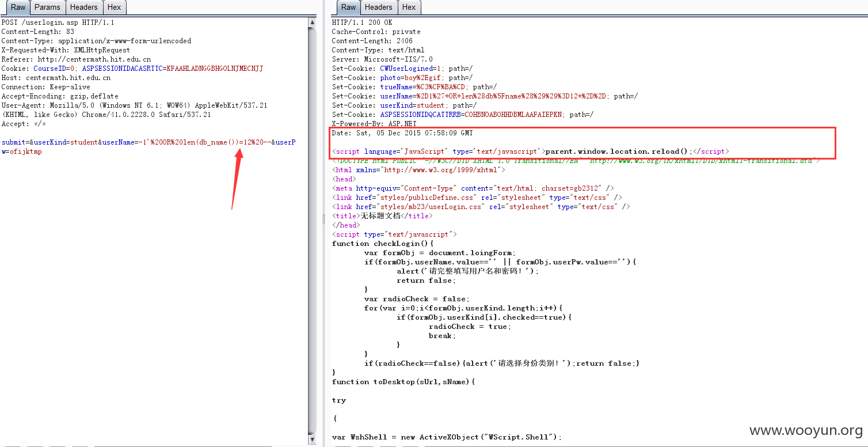Open the response Headers tab
Image resolution: width=868 pixels, height=447 pixels.
[378, 7]
